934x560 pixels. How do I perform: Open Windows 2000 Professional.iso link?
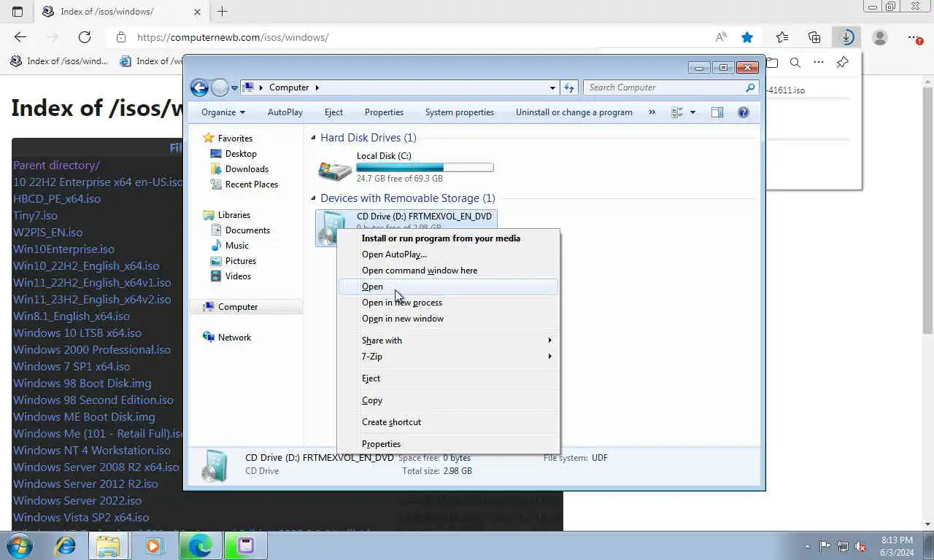[92, 350]
